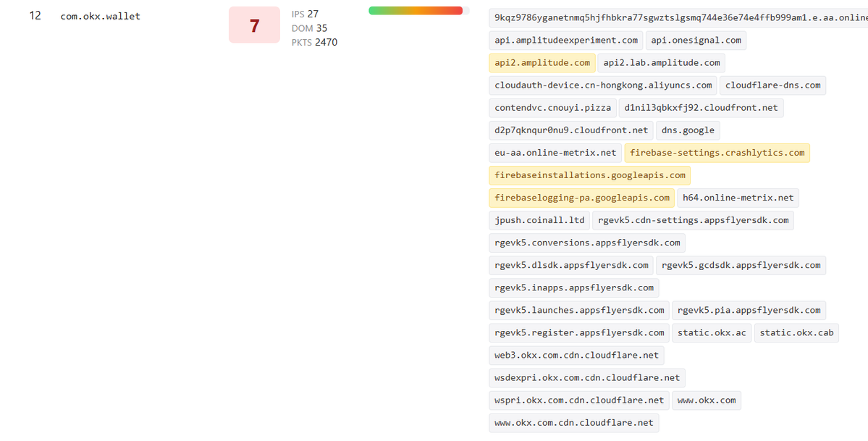Select highlighted firebaselogging-pa.googleapis.com tag
Viewport: 868px width, 441px height.
(x=582, y=198)
